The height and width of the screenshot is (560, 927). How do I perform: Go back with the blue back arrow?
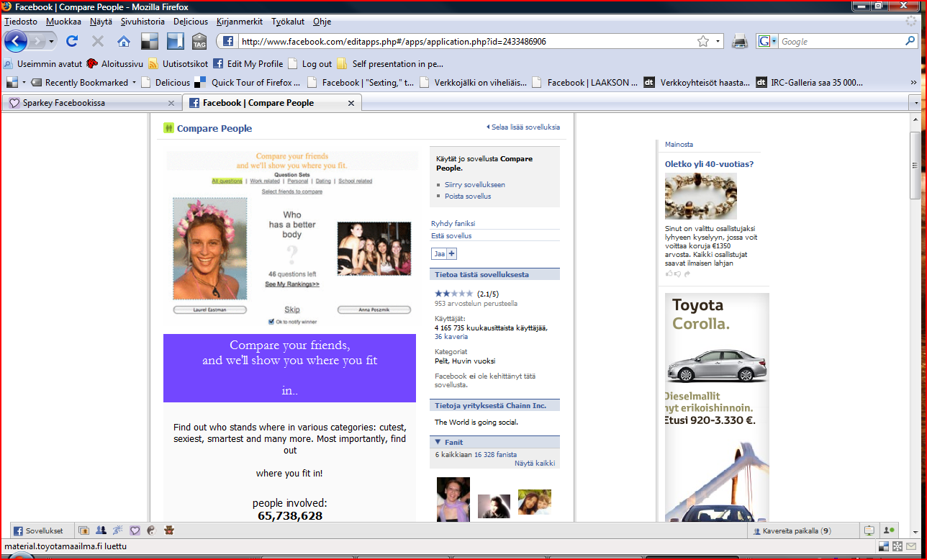tap(15, 41)
